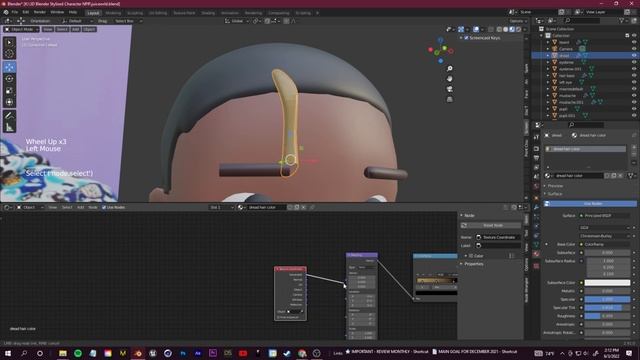
Task: Open the Render properties tab
Action: 536,149
